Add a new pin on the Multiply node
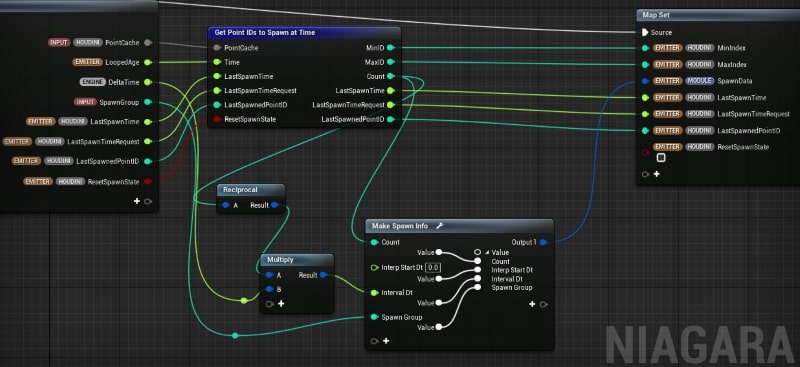This screenshot has height=367, width=800. point(281,304)
